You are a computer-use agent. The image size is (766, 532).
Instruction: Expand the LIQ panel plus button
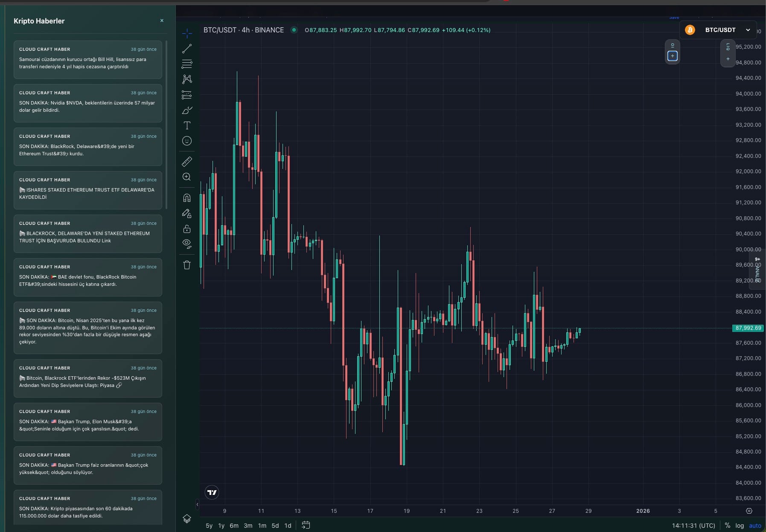728,59
